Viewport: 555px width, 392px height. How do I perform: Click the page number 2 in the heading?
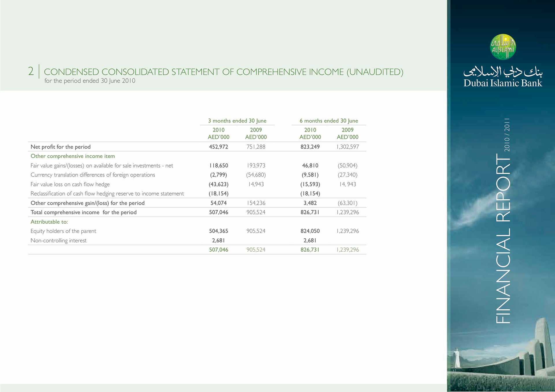(x=31, y=71)
